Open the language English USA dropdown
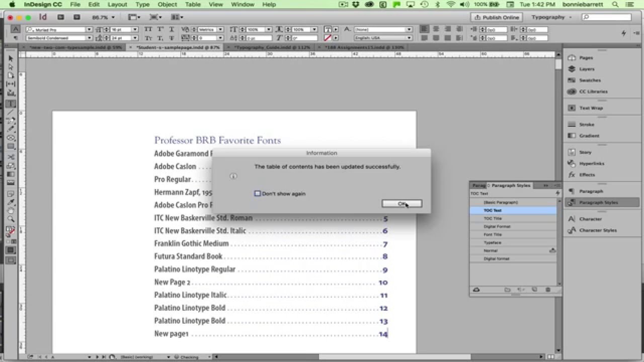This screenshot has height=362, width=644. (409, 38)
